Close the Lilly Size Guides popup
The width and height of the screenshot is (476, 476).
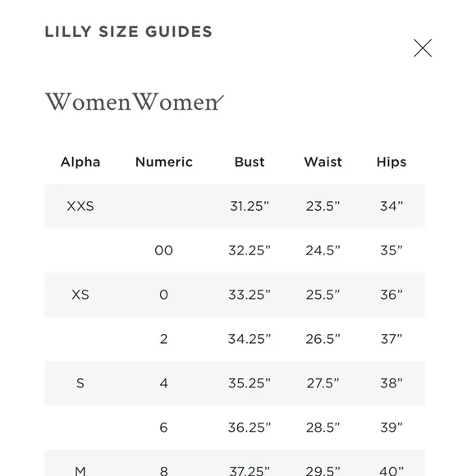pos(423,48)
